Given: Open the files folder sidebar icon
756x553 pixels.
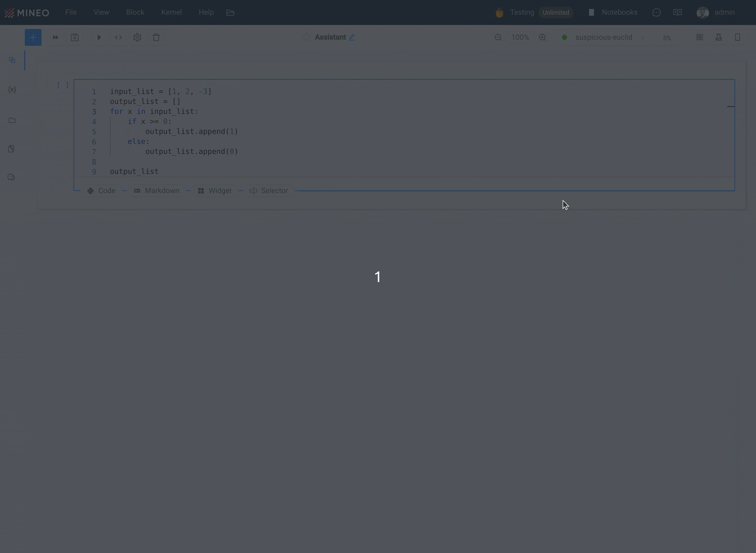Looking at the screenshot, I should pos(12,120).
